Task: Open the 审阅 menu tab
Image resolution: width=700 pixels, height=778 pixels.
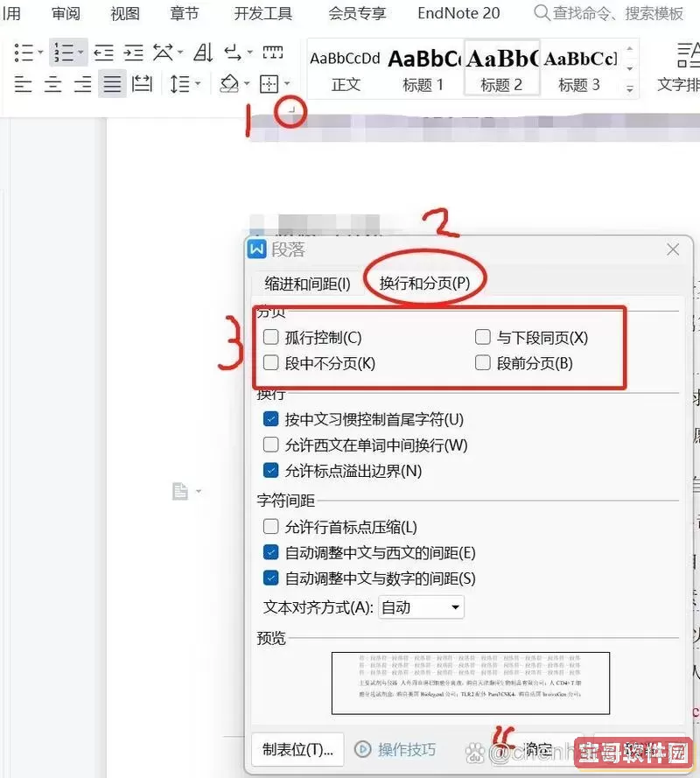Action: (x=66, y=13)
